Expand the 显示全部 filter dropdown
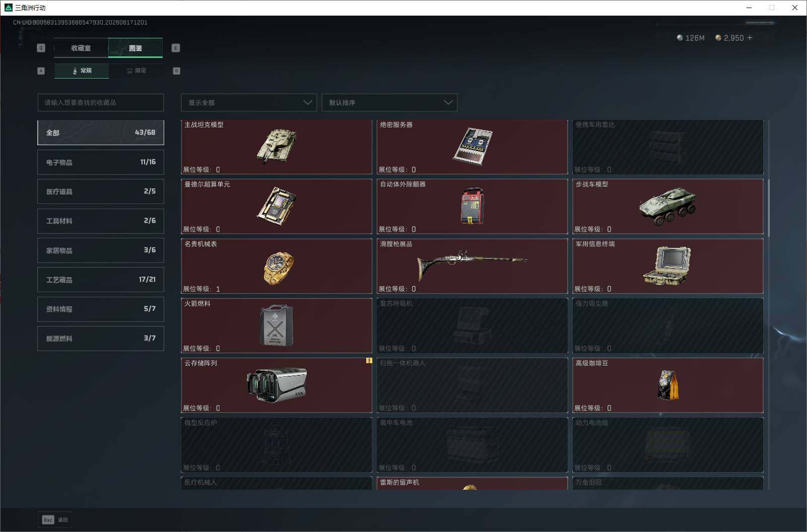 tap(249, 102)
